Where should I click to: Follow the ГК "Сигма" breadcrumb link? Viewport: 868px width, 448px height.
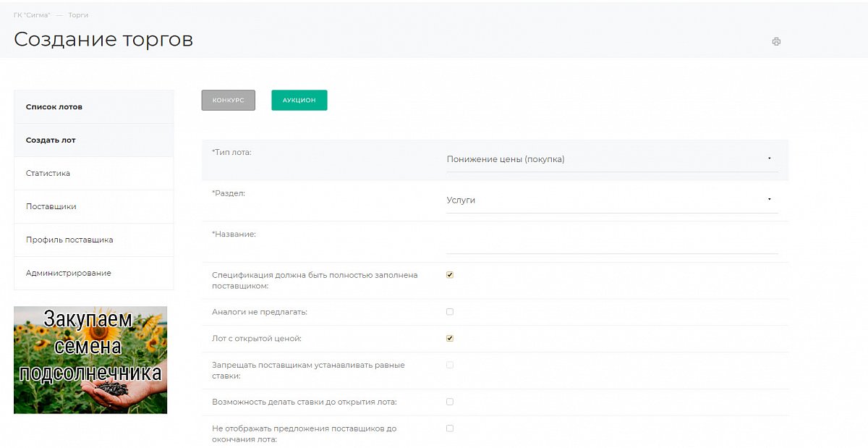click(32, 15)
